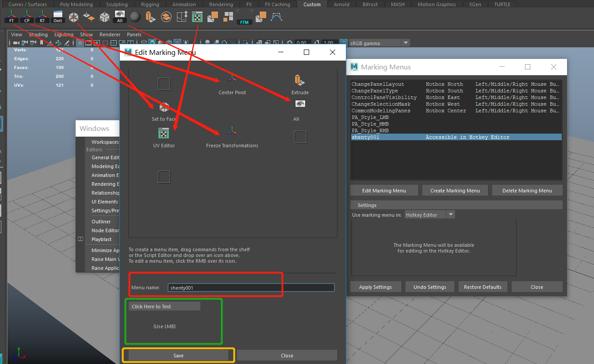Screen dimensions: 594x364
Task: Switch to the Sculpting shelf tab
Action: coord(117,4)
